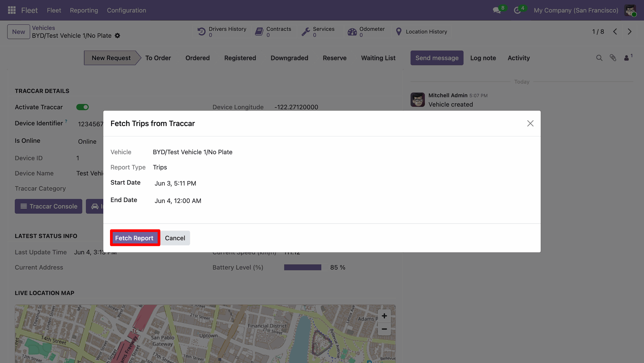Viewport: 644px width, 363px height.
Task: Open the conversations chat icon
Action: tap(497, 10)
